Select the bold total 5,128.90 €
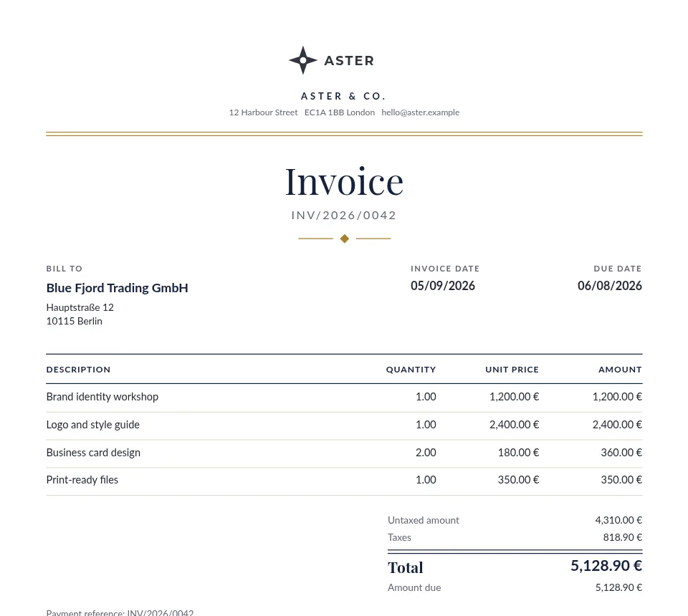Image resolution: width=688 pixels, height=616 pixels. pos(606,566)
